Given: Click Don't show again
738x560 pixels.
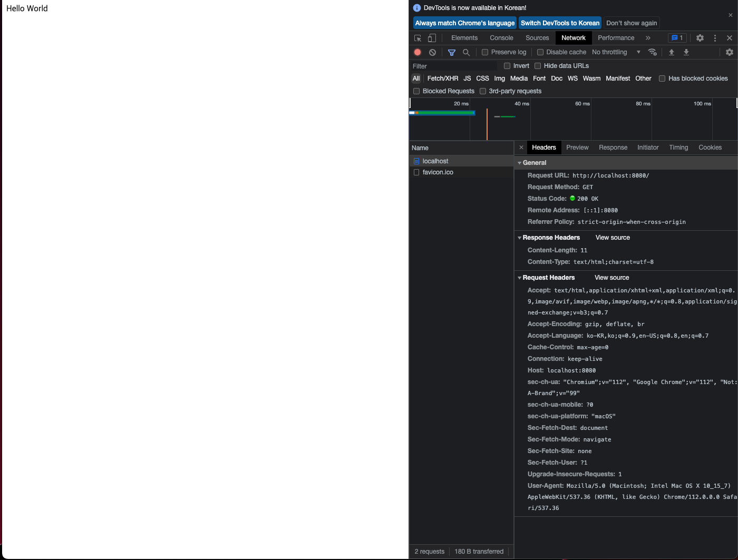Looking at the screenshot, I should point(632,23).
